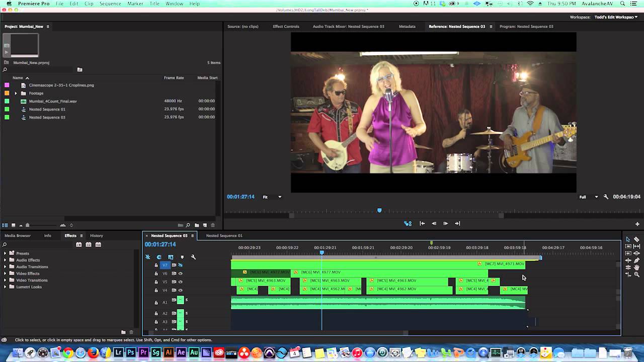The image size is (644, 362).
Task: Solo audio track A1
Action: click(187, 300)
